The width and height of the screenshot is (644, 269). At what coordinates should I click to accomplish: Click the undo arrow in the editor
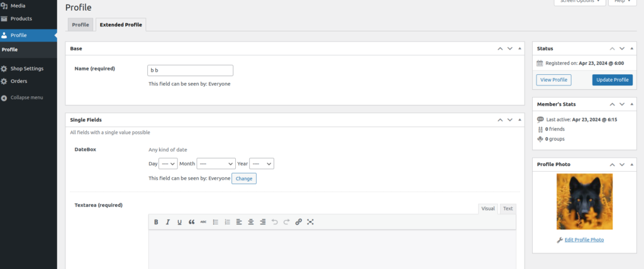pyautogui.click(x=275, y=222)
